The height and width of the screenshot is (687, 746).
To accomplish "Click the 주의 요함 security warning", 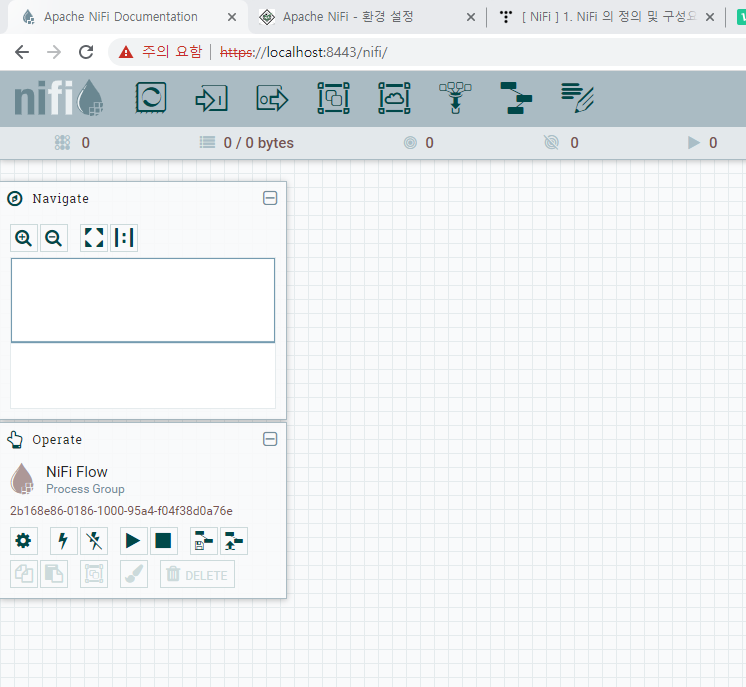I will coord(160,52).
